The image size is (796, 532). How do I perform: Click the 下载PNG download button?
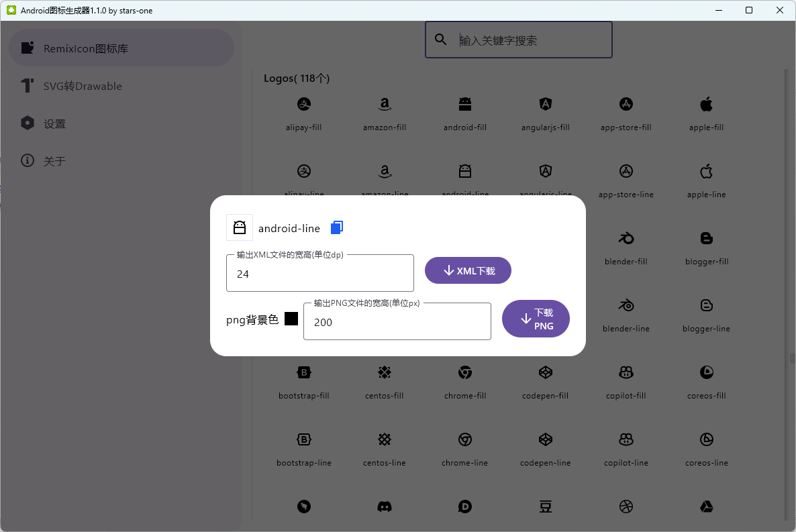536,319
